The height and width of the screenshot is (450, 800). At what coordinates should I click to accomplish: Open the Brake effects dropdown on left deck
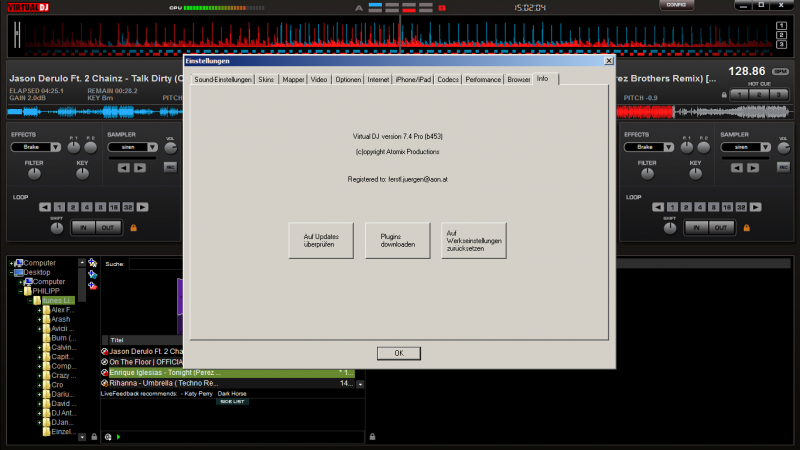(56, 147)
